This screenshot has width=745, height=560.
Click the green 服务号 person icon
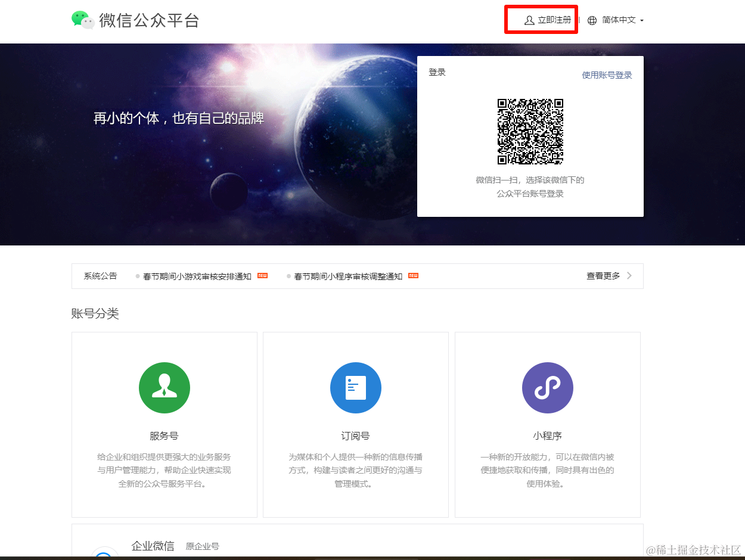[164, 388]
